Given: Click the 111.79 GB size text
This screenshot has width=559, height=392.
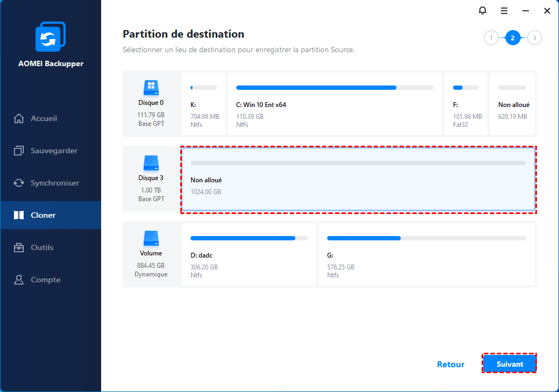Looking at the screenshot, I should tap(151, 115).
